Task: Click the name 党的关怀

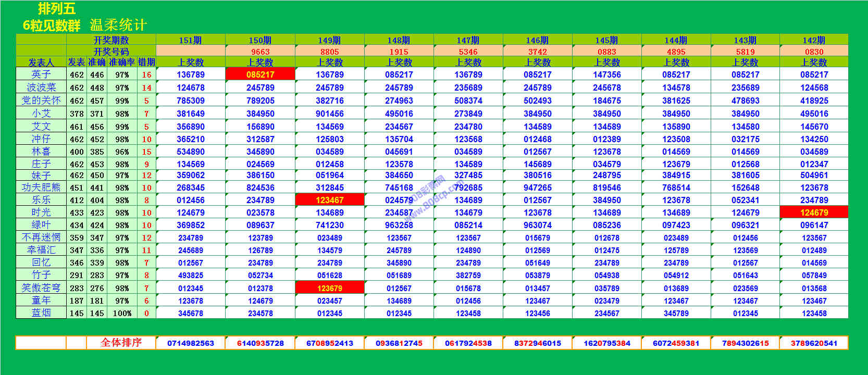Action: point(41,100)
